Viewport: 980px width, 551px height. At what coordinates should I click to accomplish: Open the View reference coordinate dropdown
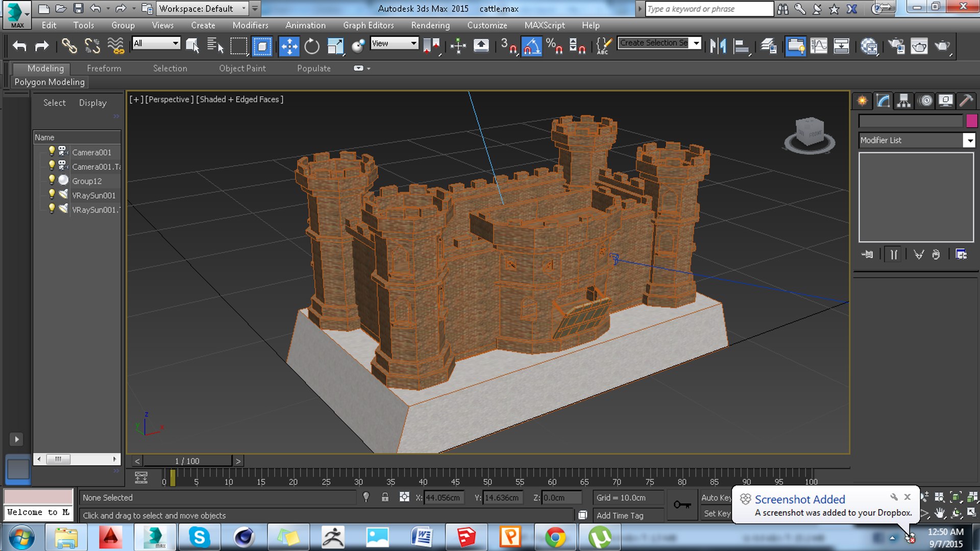tap(413, 43)
